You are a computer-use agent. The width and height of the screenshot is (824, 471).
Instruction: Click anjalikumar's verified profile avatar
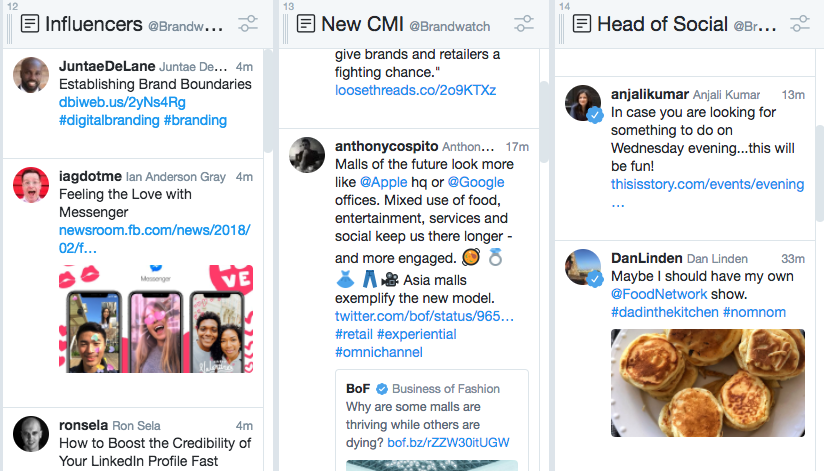coord(583,104)
